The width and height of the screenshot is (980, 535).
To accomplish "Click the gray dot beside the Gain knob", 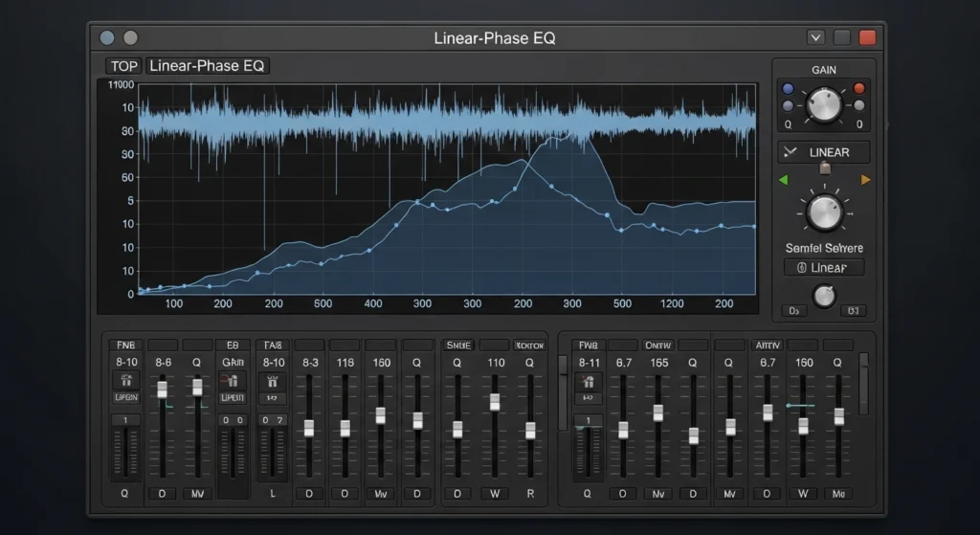I will click(859, 105).
